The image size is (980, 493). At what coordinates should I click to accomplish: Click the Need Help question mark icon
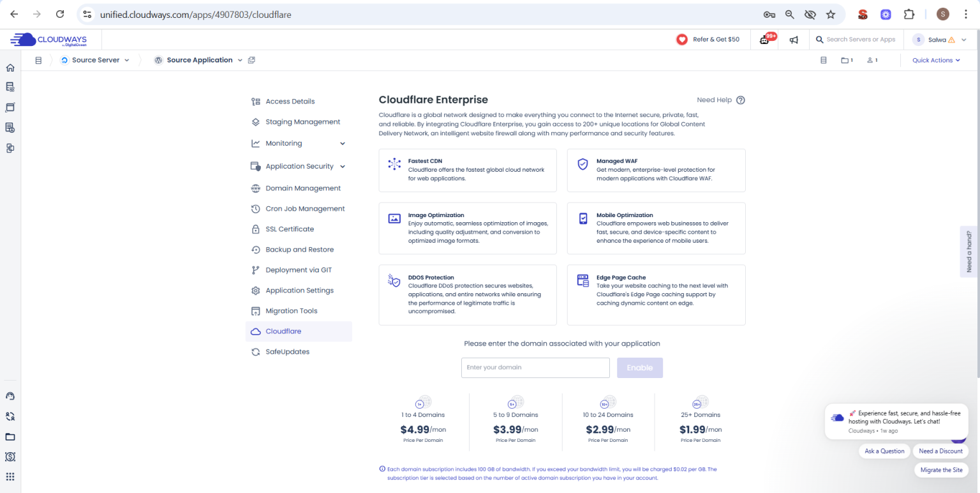740,100
